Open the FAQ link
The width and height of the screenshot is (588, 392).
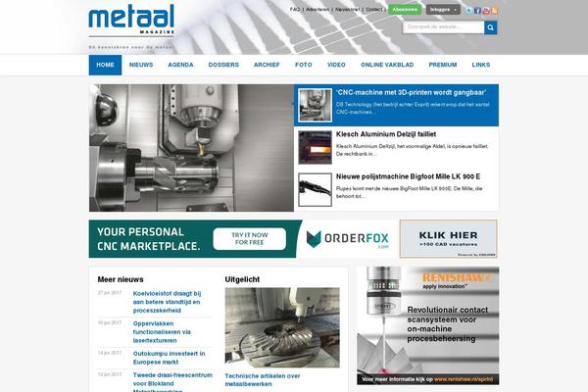tap(295, 9)
